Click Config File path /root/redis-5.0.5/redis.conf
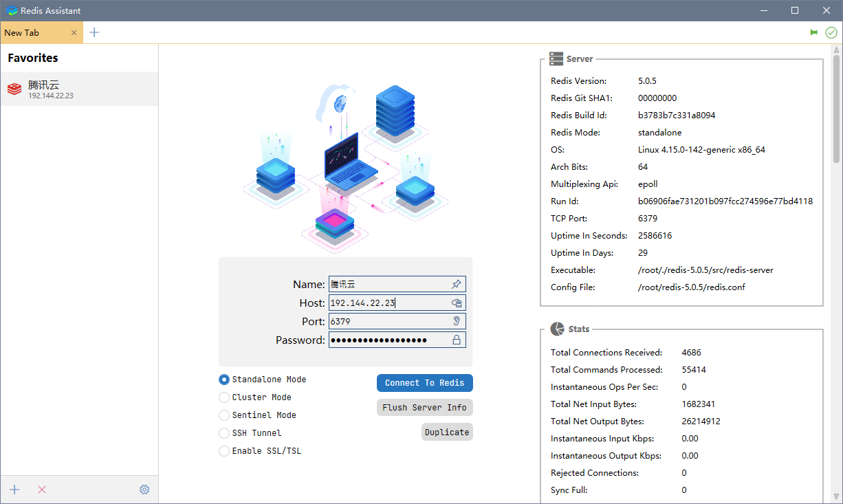Viewport: 843px width, 504px height. [692, 287]
